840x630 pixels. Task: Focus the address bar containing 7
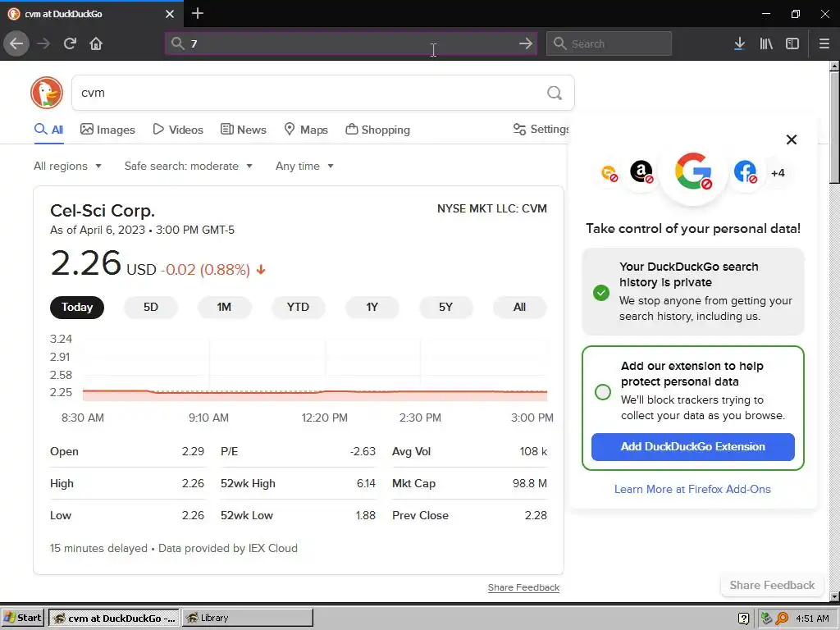(x=351, y=43)
